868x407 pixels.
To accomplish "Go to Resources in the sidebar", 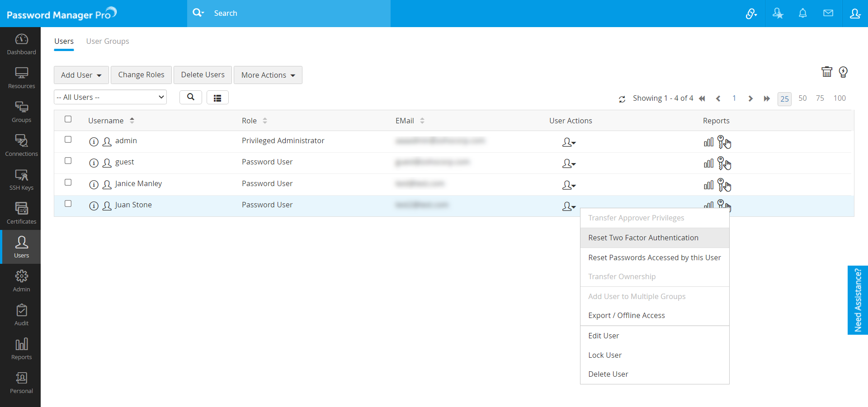I will click(21, 78).
